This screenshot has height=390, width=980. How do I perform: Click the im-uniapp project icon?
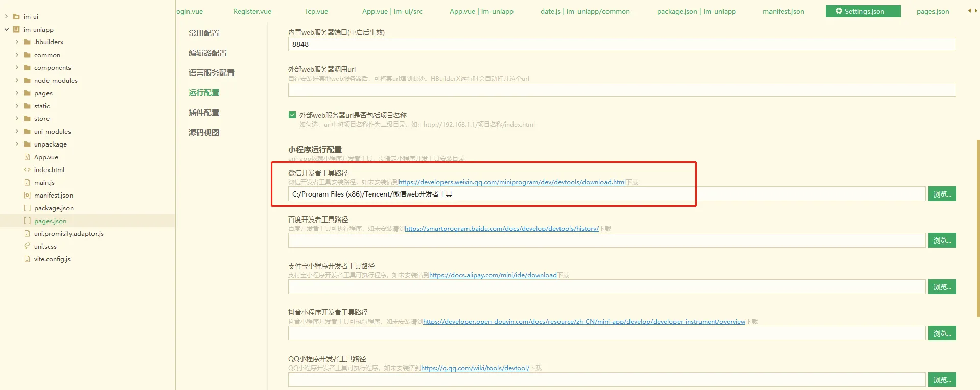(16, 29)
